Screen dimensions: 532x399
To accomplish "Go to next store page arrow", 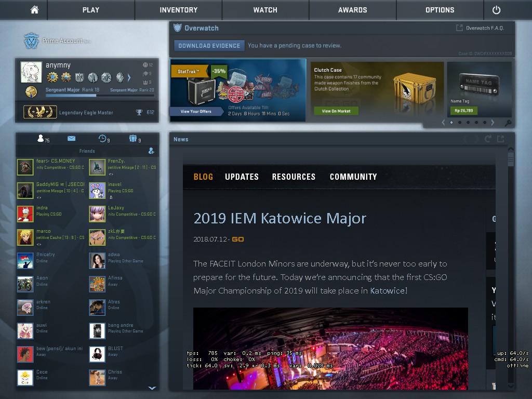I will pyautogui.click(x=493, y=123).
